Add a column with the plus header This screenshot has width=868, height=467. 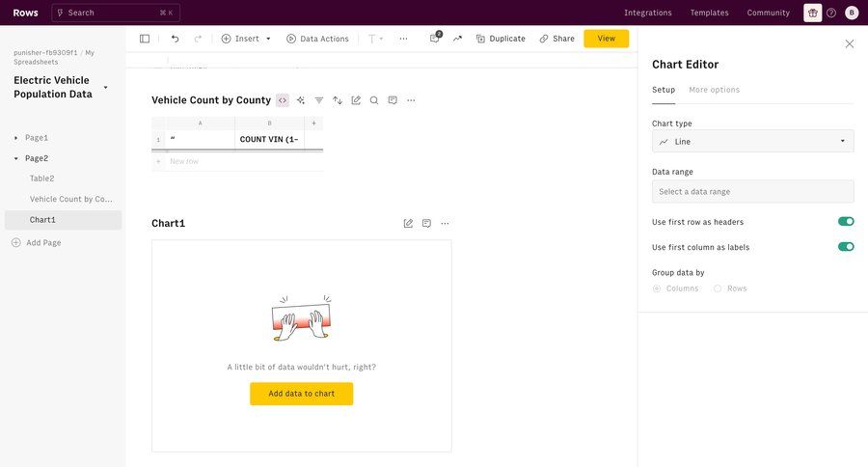(x=313, y=123)
